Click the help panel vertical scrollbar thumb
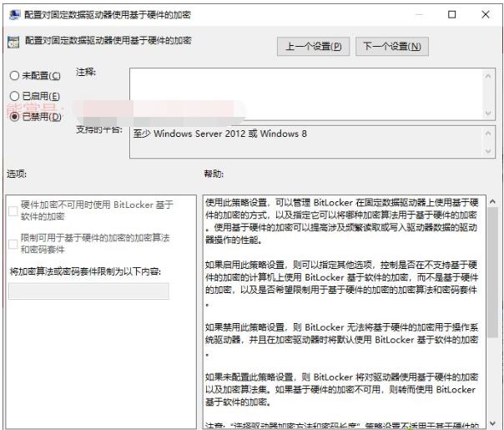The image size is (504, 430). point(492,273)
